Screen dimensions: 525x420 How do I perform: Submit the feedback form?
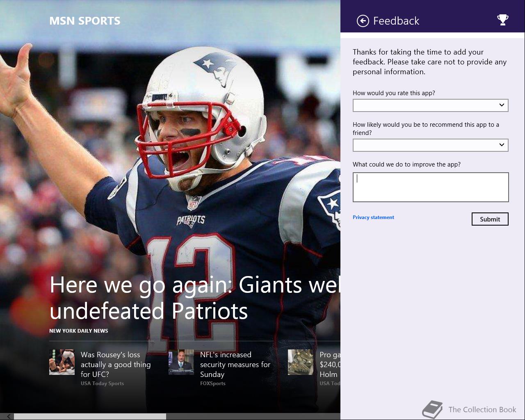(490, 219)
